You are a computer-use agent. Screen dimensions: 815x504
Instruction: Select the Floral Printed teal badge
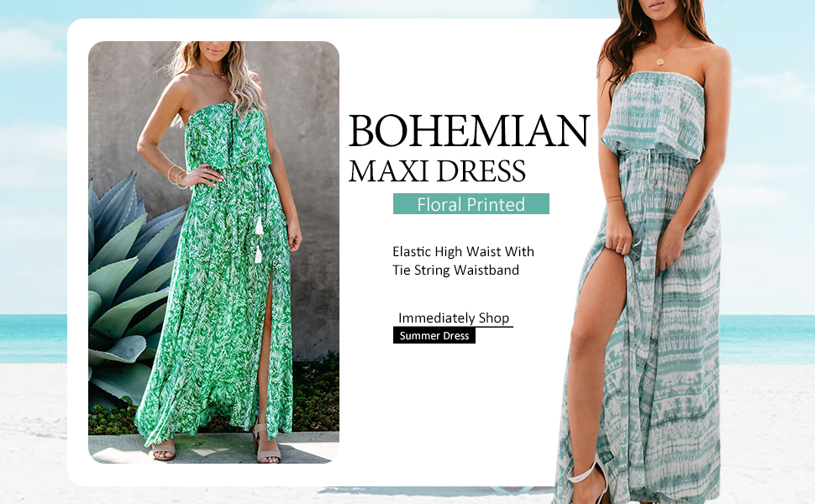[x=471, y=203]
